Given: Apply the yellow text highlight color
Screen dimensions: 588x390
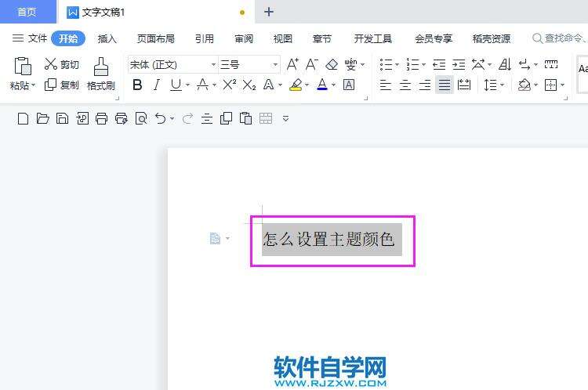Looking at the screenshot, I should coord(296,85).
